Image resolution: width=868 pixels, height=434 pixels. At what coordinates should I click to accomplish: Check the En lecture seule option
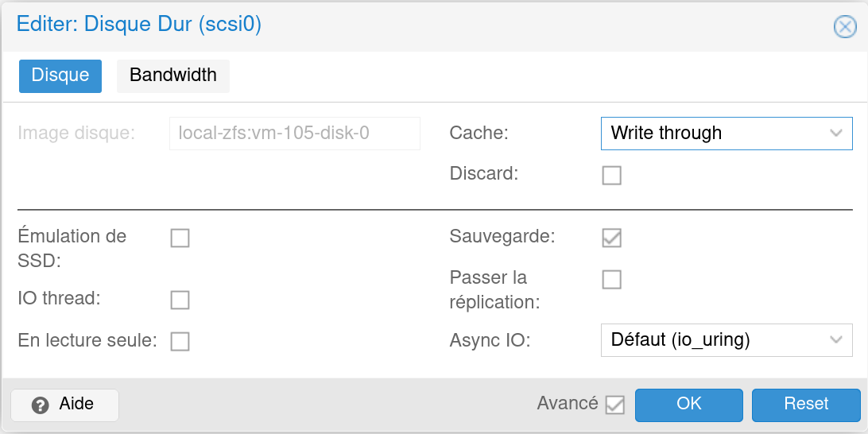[180, 342]
